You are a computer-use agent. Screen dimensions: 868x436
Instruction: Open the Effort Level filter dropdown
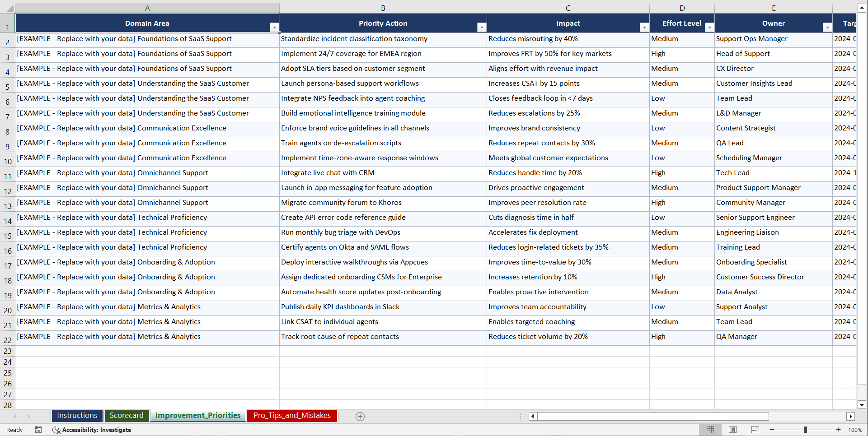tap(709, 27)
